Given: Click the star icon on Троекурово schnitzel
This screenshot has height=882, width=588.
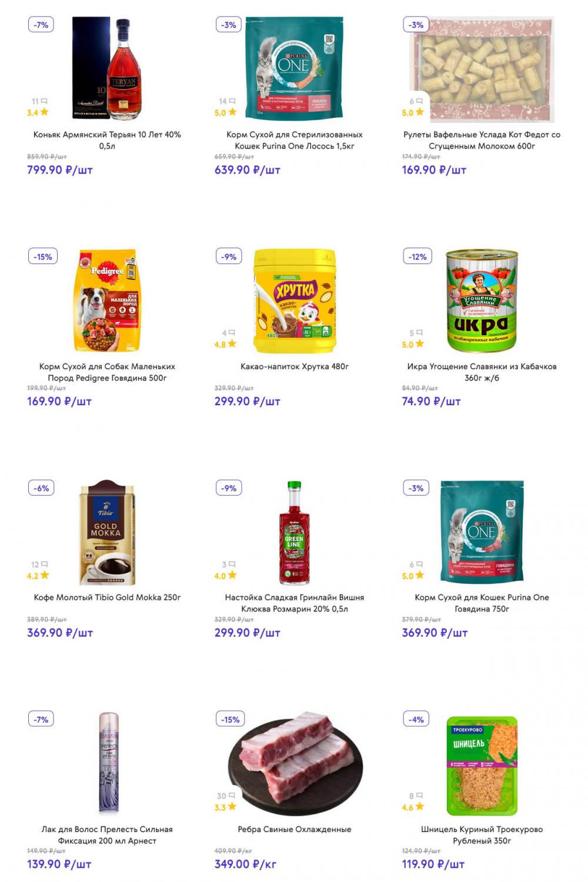Looking at the screenshot, I should pyautogui.click(x=419, y=807).
